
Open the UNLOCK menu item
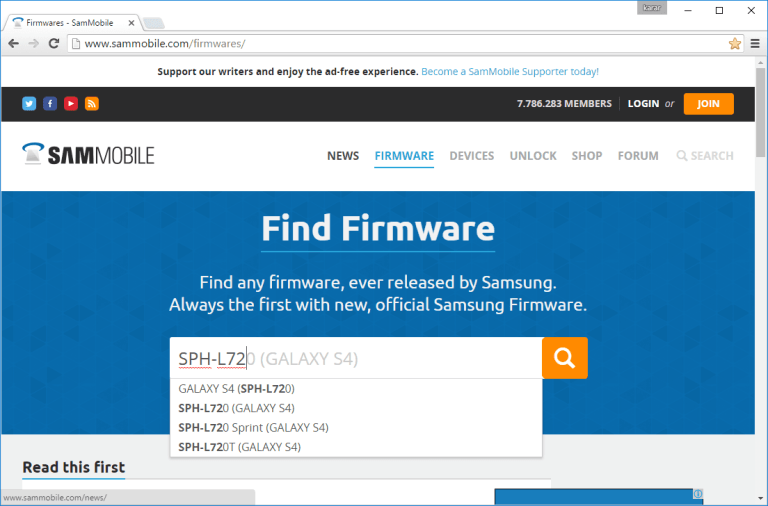[x=533, y=156]
